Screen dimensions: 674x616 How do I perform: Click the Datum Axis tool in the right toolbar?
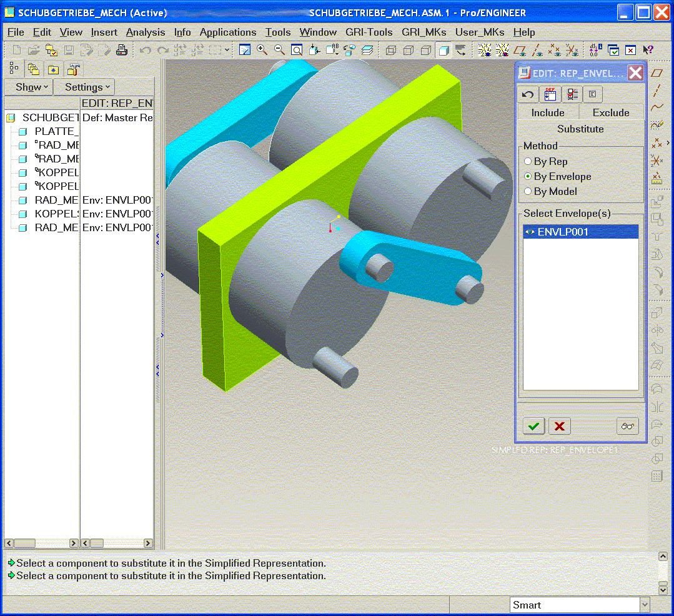(657, 90)
